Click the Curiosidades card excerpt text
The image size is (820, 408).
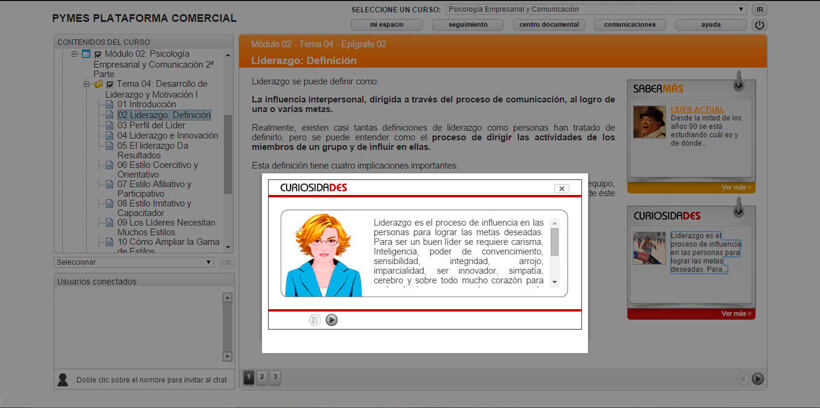pyautogui.click(x=705, y=253)
